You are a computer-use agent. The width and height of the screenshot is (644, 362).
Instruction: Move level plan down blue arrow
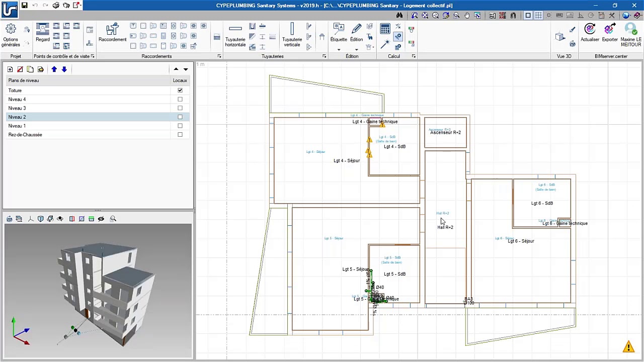pyautogui.click(x=64, y=69)
